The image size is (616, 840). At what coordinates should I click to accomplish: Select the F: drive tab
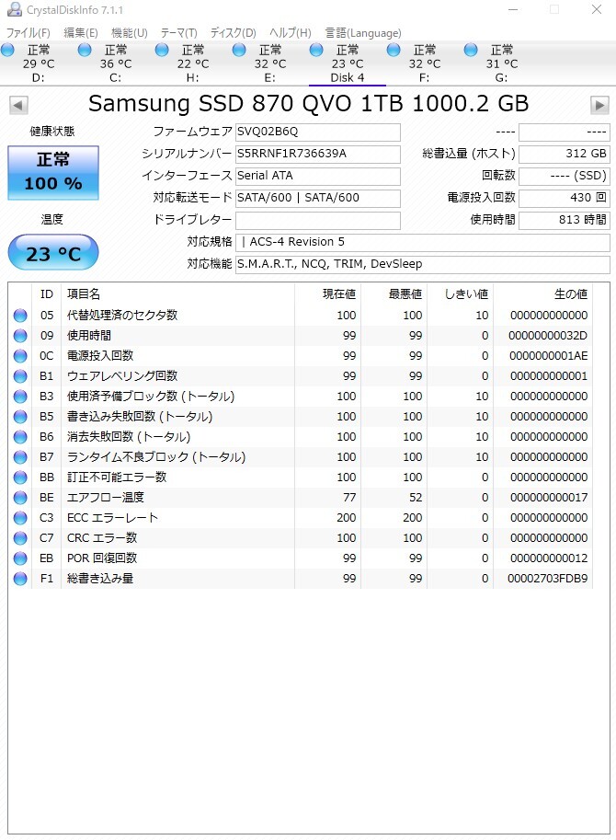(x=425, y=63)
